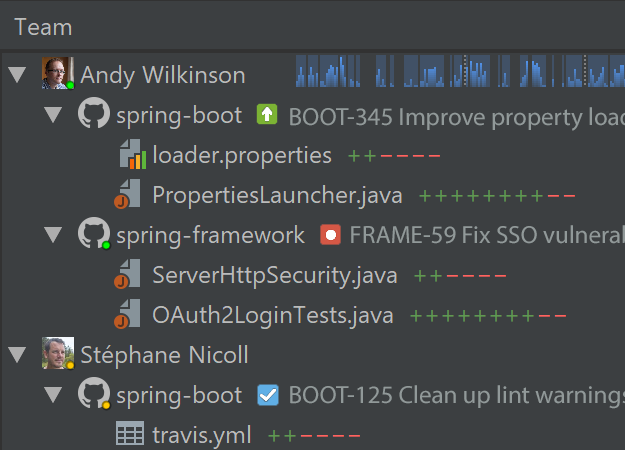Open PropertiesLauncher.java file
Viewport: 625px width, 450px height.
pyautogui.click(x=277, y=195)
